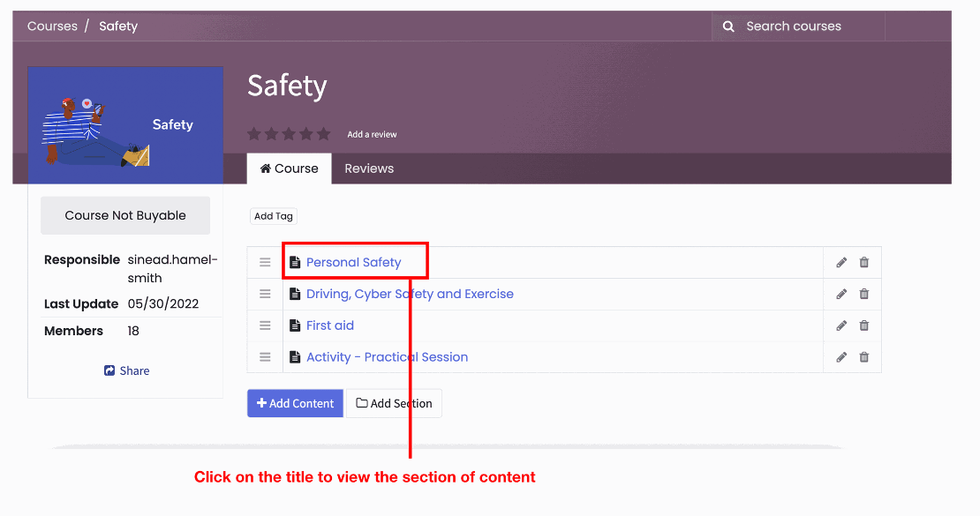
Task: Click the Safety course cover thumbnail
Action: [x=124, y=124]
